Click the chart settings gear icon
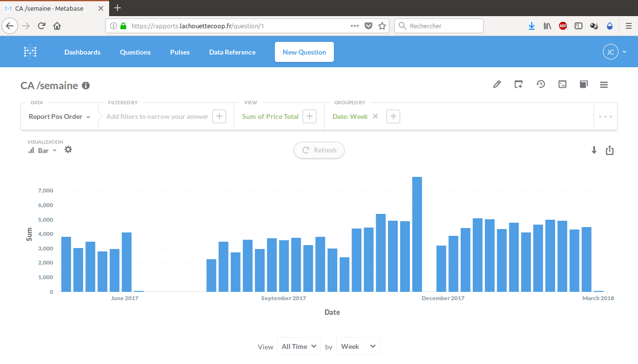The height and width of the screenshot is (364, 638). tap(68, 150)
